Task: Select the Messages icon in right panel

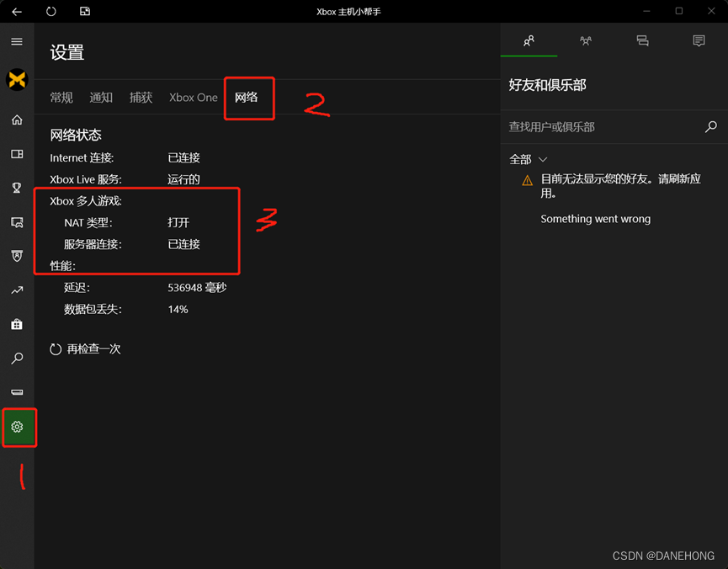Action: 642,41
